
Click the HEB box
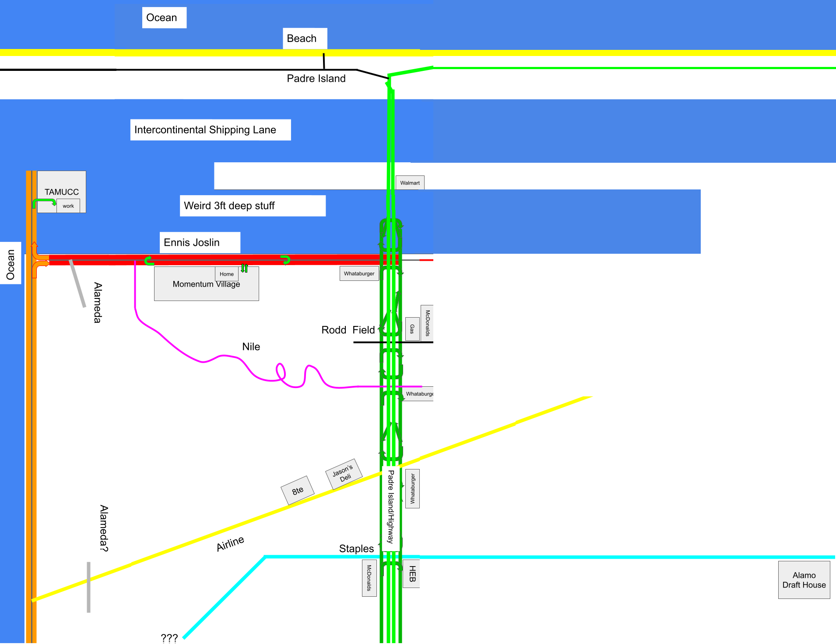click(411, 574)
